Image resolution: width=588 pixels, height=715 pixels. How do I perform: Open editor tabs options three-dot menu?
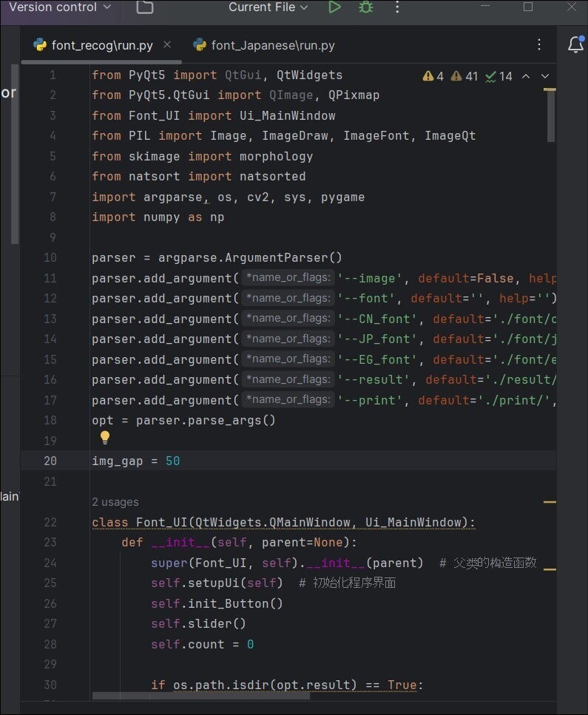tap(539, 45)
